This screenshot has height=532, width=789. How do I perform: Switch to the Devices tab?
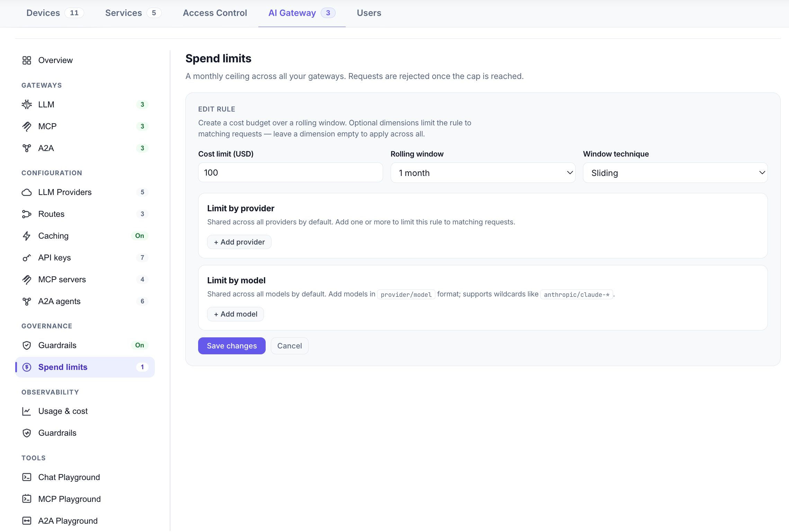pyautogui.click(x=55, y=13)
